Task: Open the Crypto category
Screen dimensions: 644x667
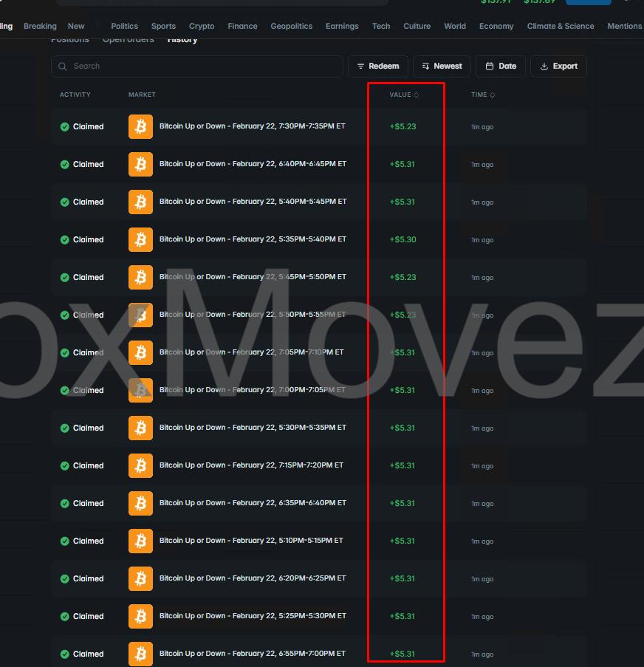Action: coord(202,26)
